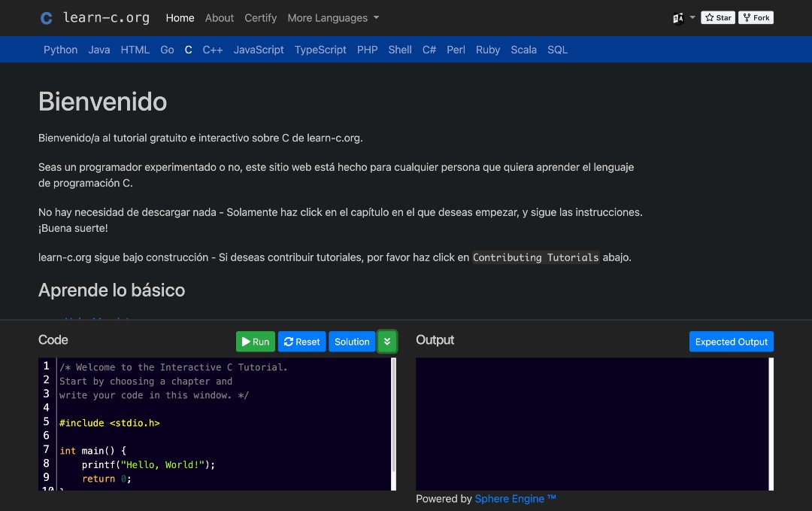Switch to the C++ tutorial tab

(211, 50)
